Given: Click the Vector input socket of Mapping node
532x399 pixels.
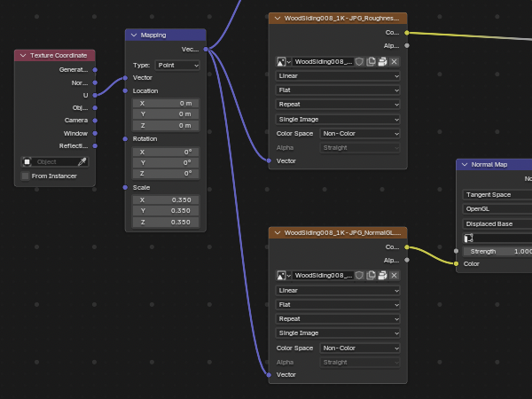Looking at the screenshot, I should coord(125,78).
